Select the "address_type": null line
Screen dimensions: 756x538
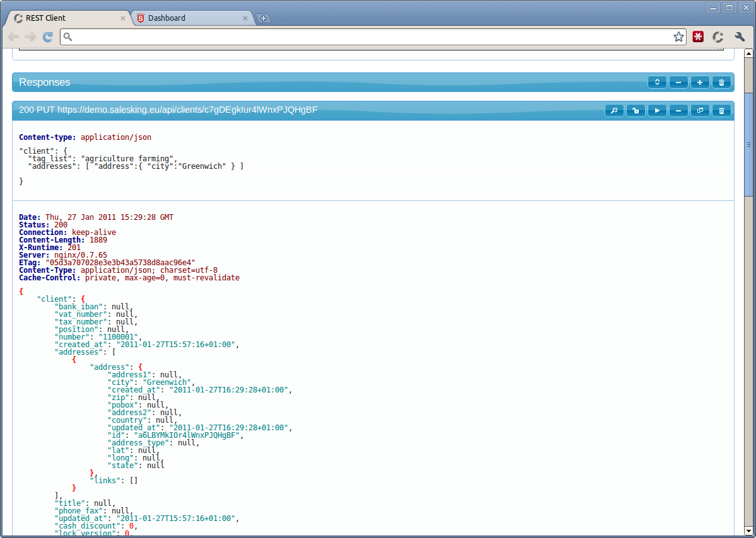coord(153,443)
